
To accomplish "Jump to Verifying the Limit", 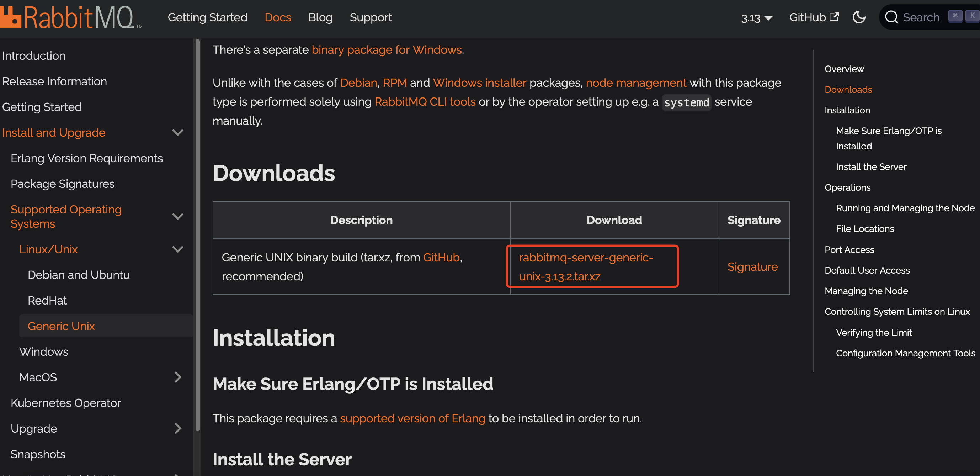I will [873, 333].
